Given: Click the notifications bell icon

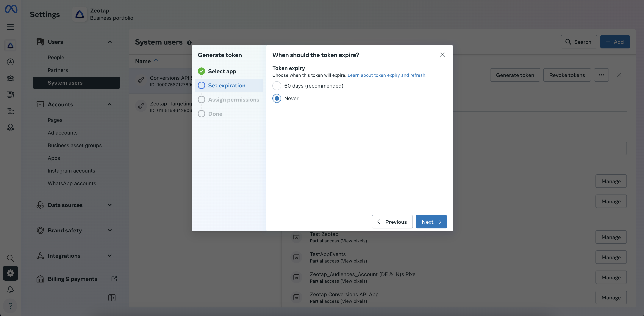Looking at the screenshot, I should click(x=10, y=290).
